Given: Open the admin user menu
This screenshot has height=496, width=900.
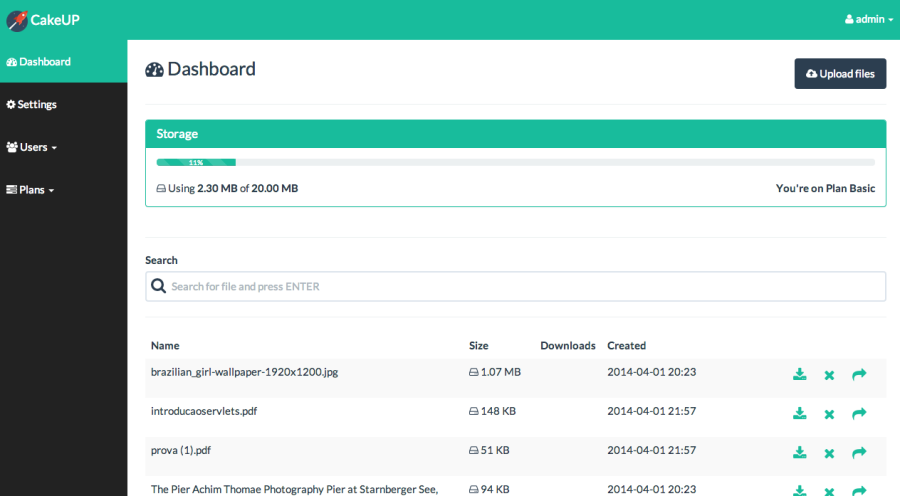Looking at the screenshot, I should pos(868,19).
